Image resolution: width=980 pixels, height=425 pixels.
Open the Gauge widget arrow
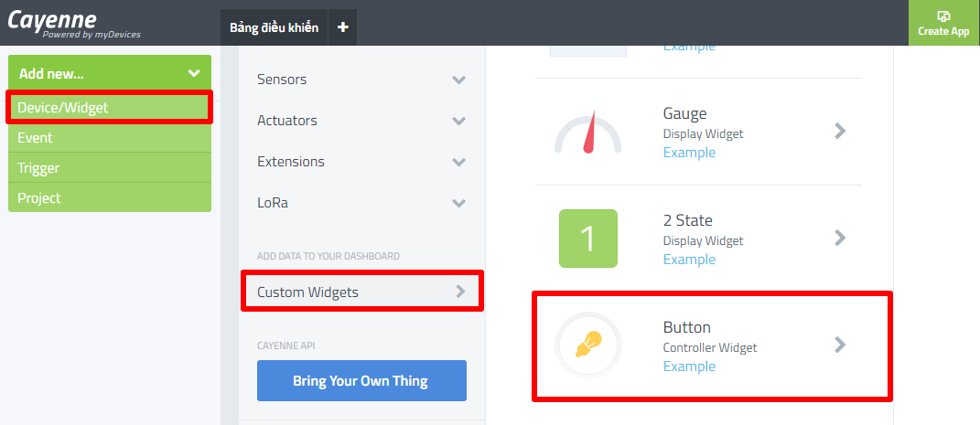840,131
